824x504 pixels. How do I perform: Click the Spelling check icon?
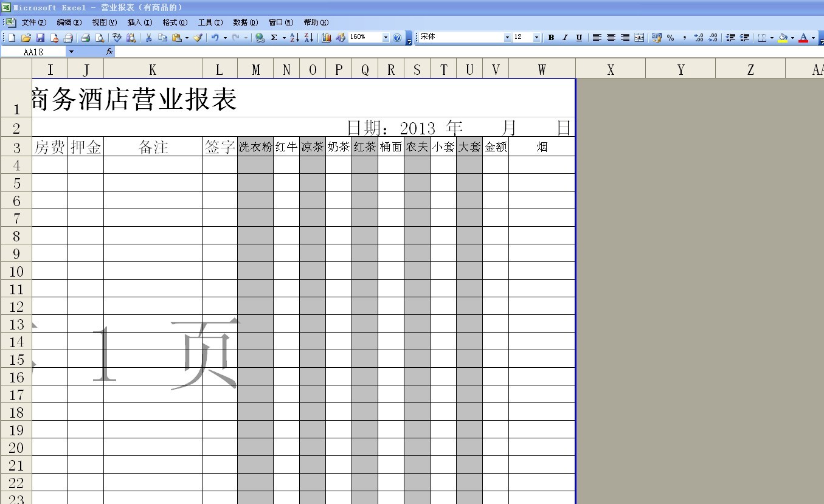pos(116,37)
